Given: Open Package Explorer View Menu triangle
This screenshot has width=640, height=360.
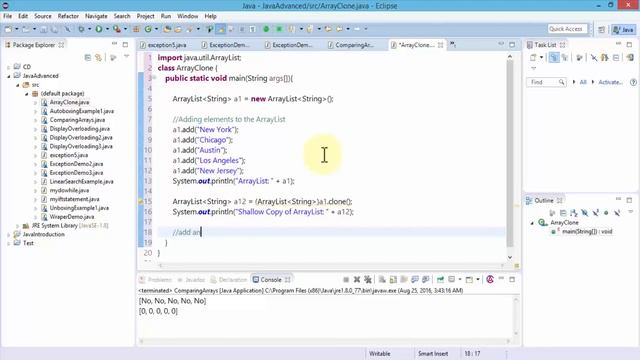Looking at the screenshot, I should pos(127,56).
